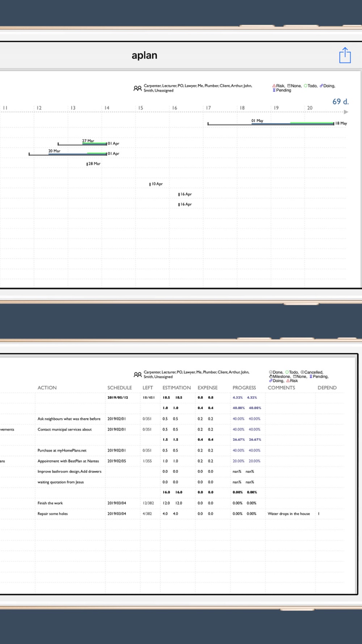Click the 28 Mar milestone marker
Image resolution: width=362 pixels, height=644 pixels.
pos(87,164)
